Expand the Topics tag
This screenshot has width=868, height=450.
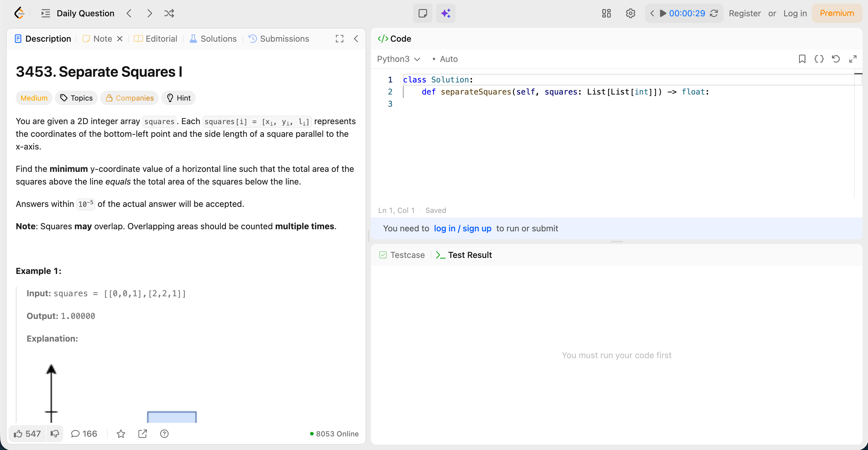point(77,98)
